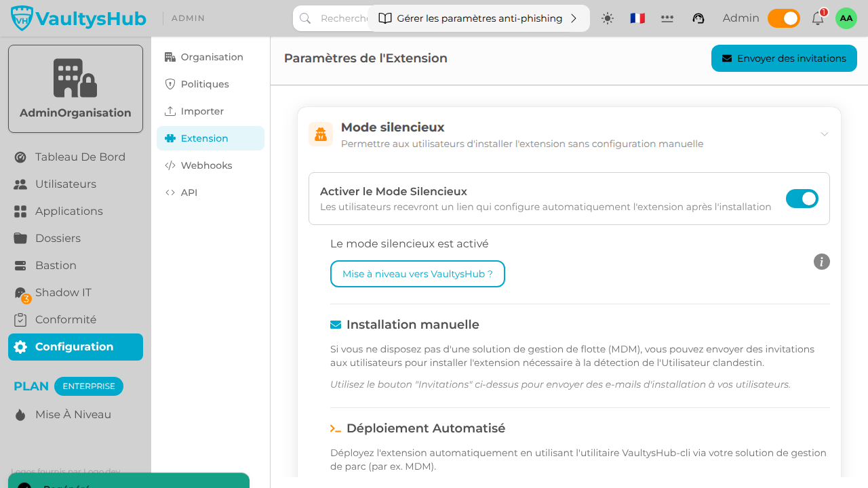
Task: Disable the Activer le Mode Silencieux switch
Action: click(802, 199)
